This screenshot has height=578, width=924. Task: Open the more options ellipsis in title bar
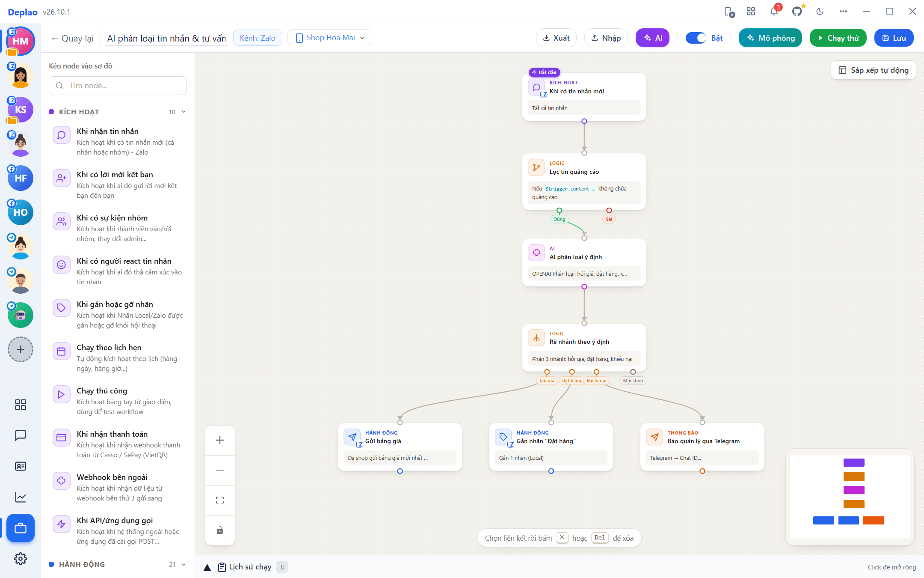tap(843, 12)
